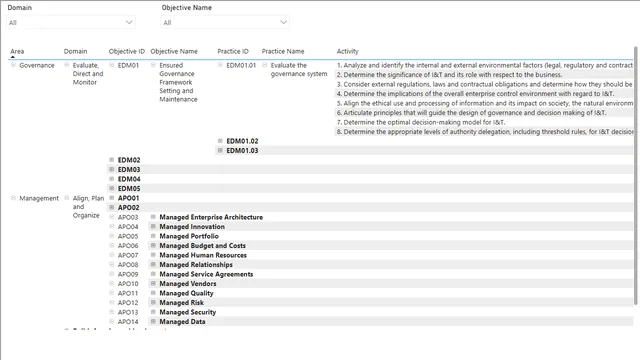Collapse practice EDM01.01
This screenshot has height=360, width=640.
click(220, 65)
